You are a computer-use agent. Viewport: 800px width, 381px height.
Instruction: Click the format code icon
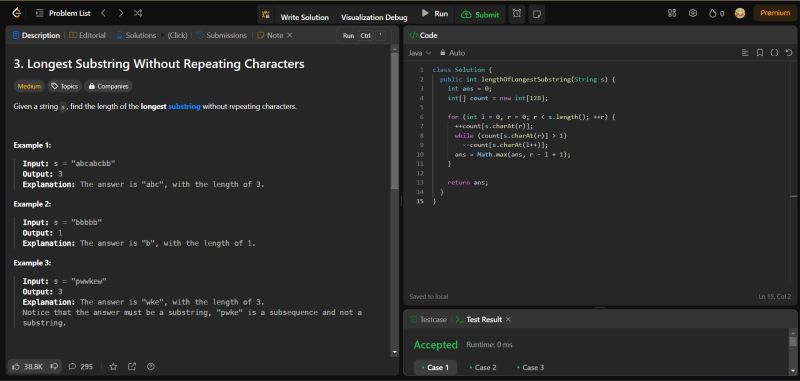[x=745, y=53]
